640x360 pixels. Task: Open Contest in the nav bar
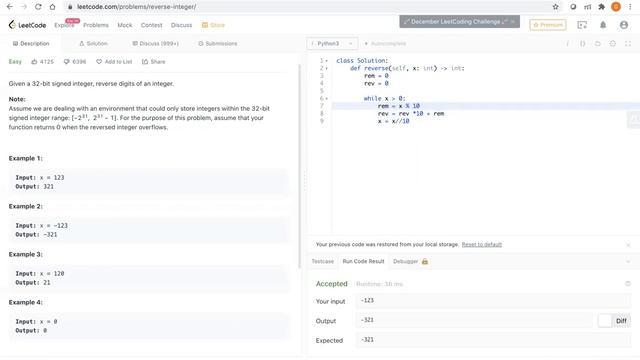tap(151, 25)
